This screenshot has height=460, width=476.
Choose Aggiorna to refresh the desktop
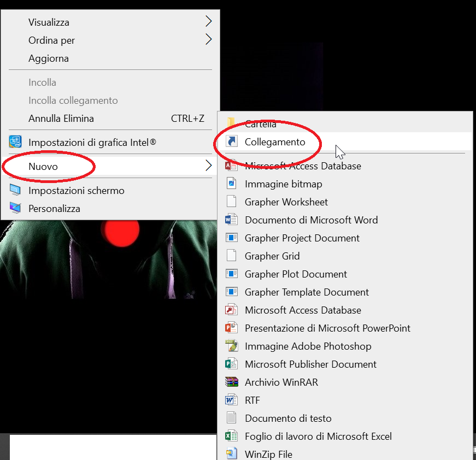coord(110,58)
